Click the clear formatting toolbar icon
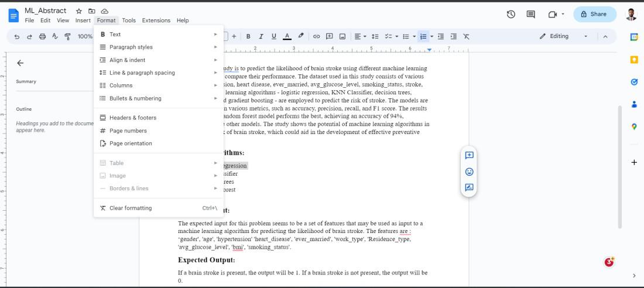Viewport: 644px width, 288px height. (466, 36)
